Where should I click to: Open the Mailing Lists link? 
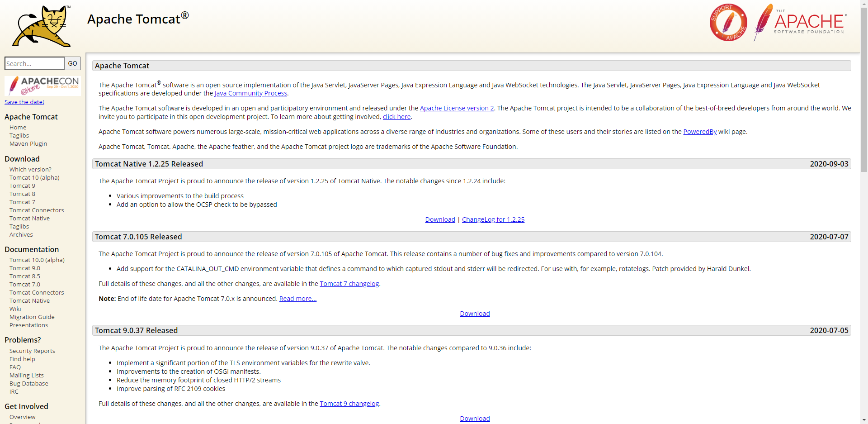point(27,376)
